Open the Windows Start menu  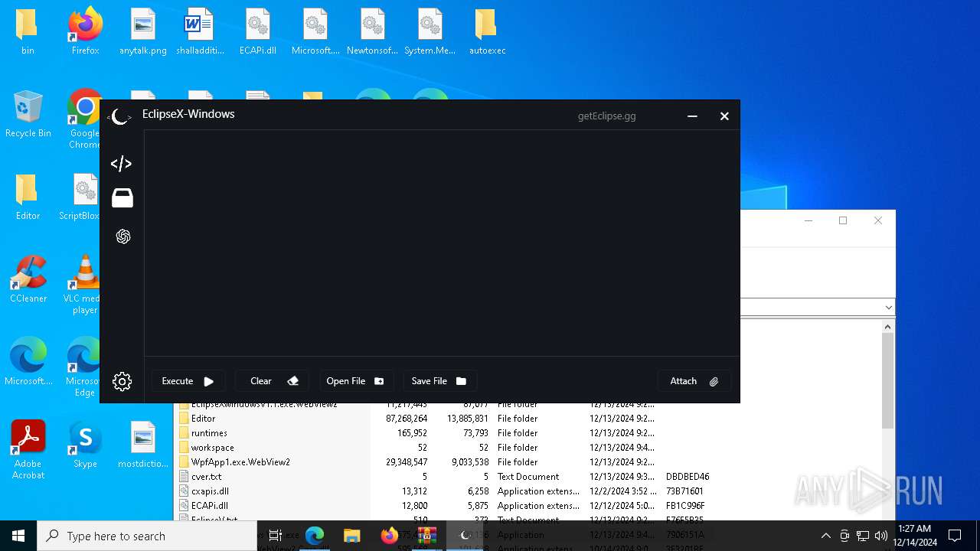pos(18,536)
